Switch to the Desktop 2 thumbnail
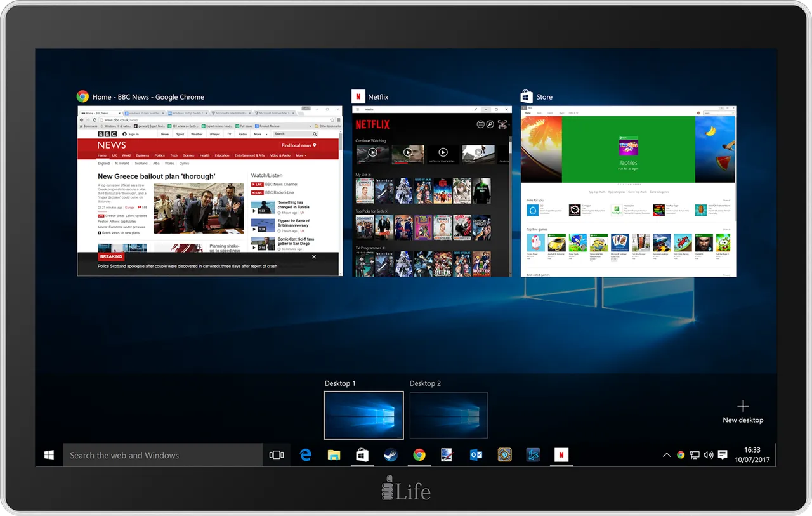This screenshot has height=516, width=812. pyautogui.click(x=449, y=415)
